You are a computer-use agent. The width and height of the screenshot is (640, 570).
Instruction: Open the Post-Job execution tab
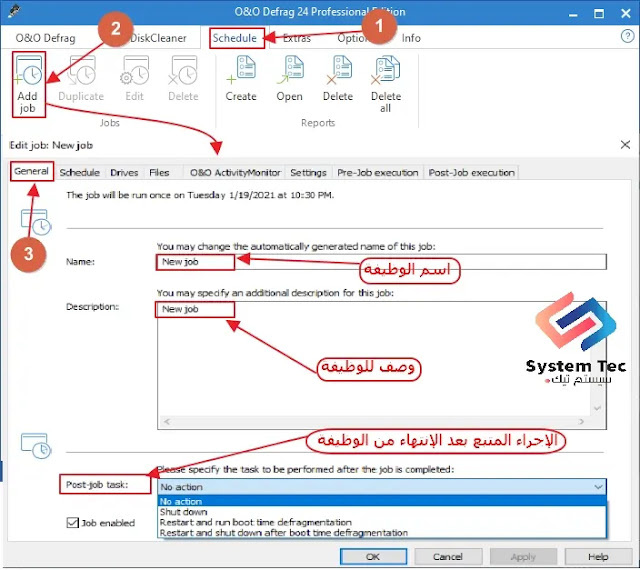[471, 173]
